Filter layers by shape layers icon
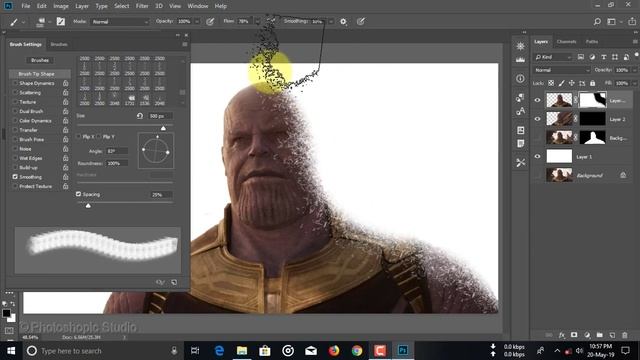This screenshot has width=640, height=360. point(615,57)
